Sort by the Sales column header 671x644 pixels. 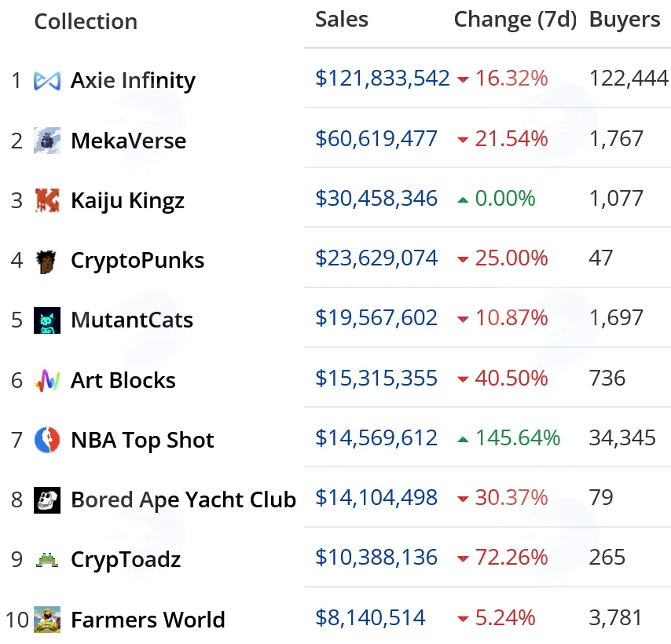342,20
